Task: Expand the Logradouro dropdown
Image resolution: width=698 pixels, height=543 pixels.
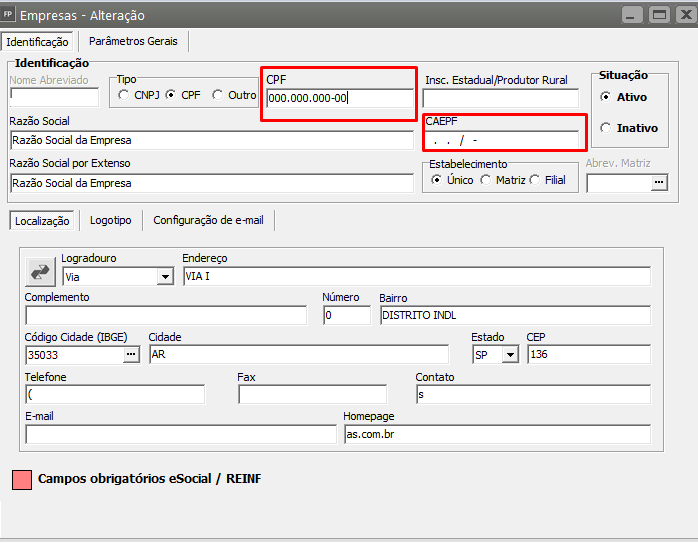Action: click(x=165, y=277)
